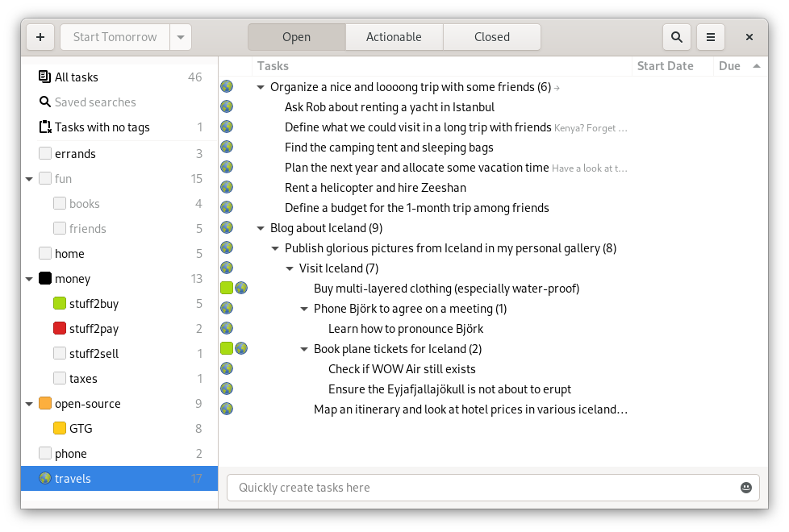Open the Start Tomorrow dropdown arrow
Screen dimensions: 789x532
point(181,37)
